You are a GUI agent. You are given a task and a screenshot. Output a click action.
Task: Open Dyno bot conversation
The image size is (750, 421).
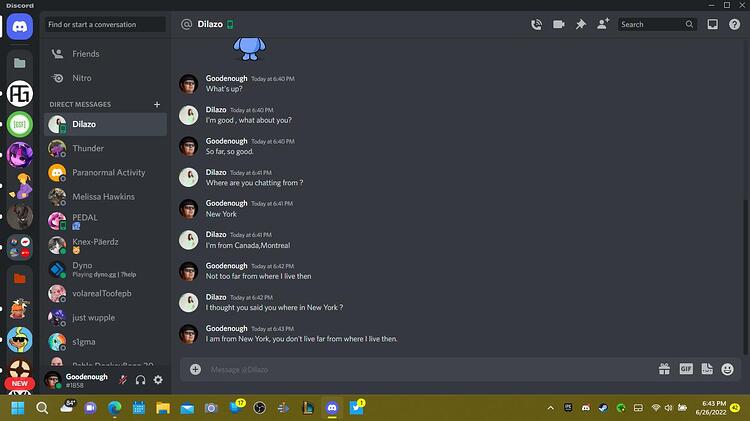pos(105,269)
